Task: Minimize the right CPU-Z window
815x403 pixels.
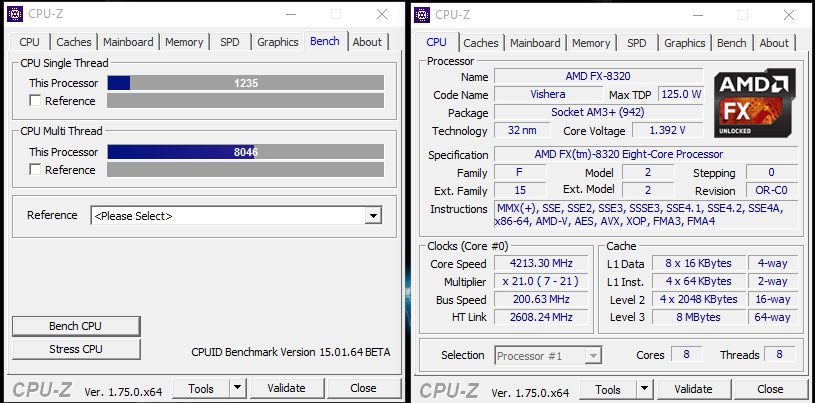Action: pyautogui.click(x=698, y=15)
